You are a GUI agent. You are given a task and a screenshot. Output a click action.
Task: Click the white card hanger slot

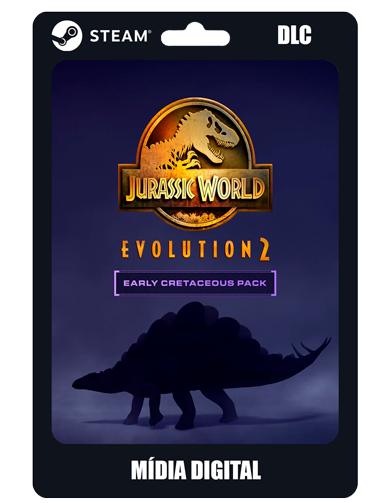pos(195,35)
